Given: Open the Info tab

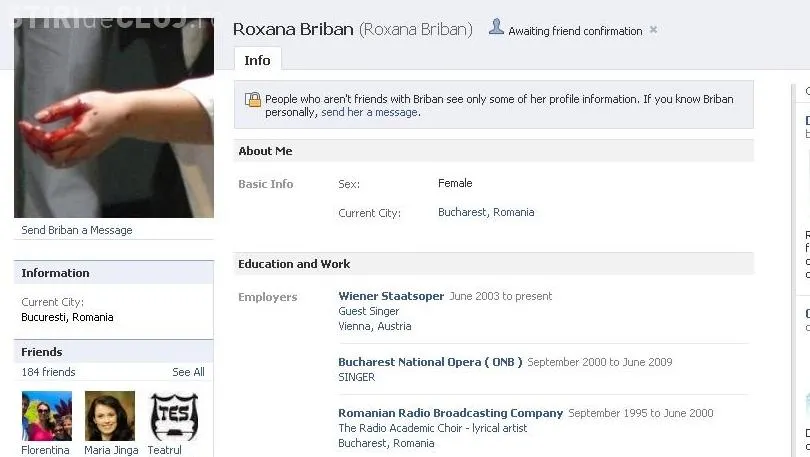Looking at the screenshot, I should coord(257,60).
